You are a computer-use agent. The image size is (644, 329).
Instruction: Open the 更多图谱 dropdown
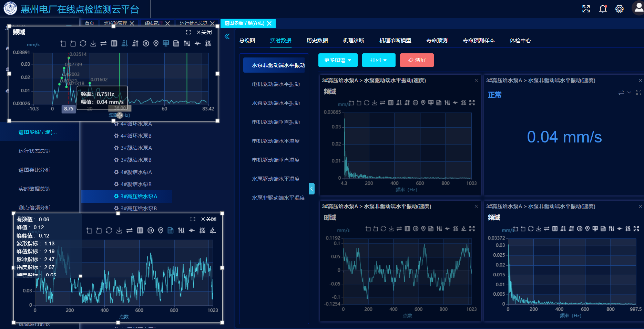point(338,60)
